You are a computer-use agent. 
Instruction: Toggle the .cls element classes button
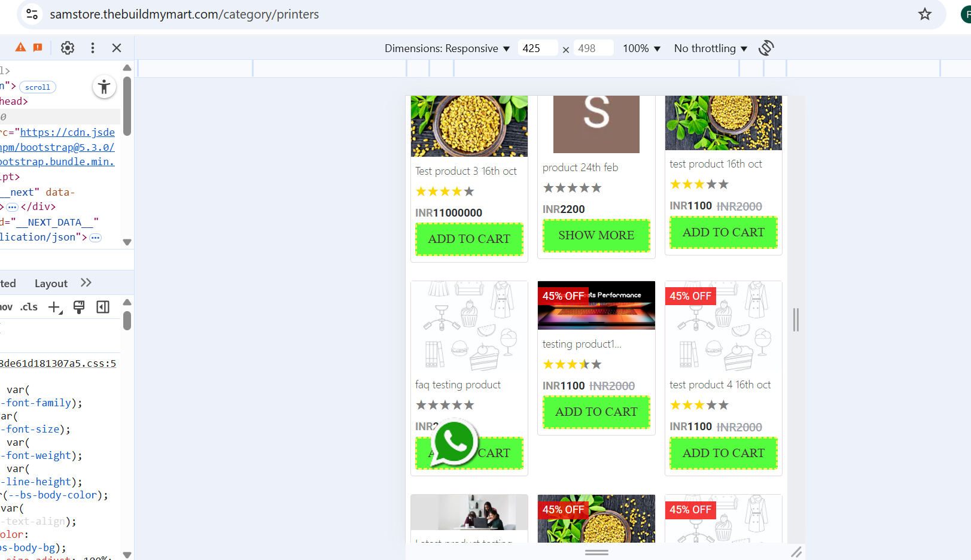[x=29, y=307]
